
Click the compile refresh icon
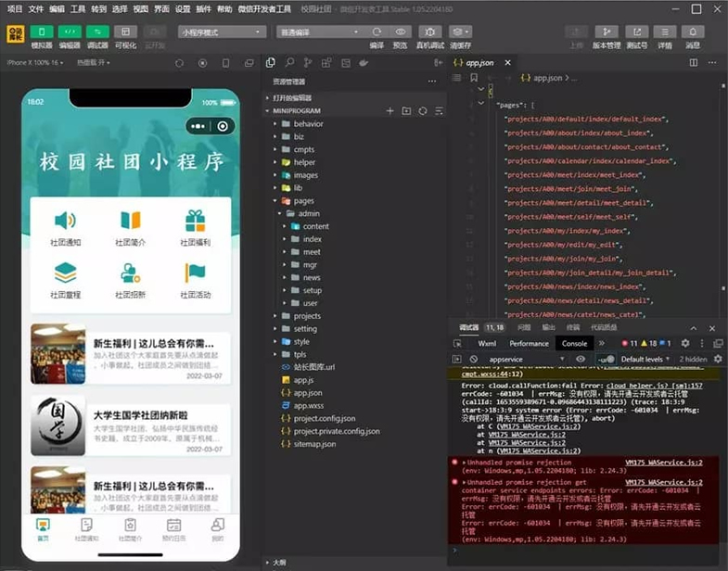tap(377, 32)
